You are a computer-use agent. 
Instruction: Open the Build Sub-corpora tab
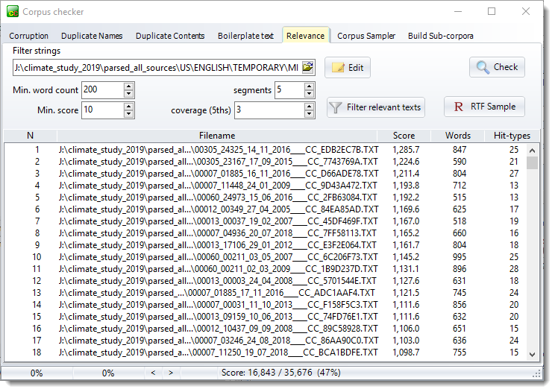[x=440, y=36]
